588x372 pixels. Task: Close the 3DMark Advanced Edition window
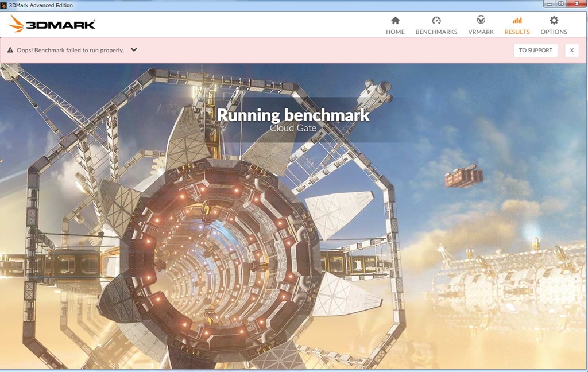point(577,4)
